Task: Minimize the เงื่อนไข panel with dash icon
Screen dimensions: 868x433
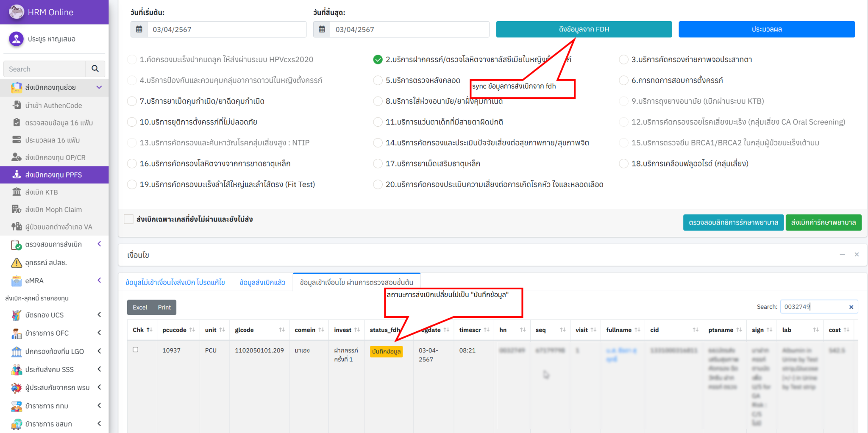Action: pyautogui.click(x=842, y=255)
